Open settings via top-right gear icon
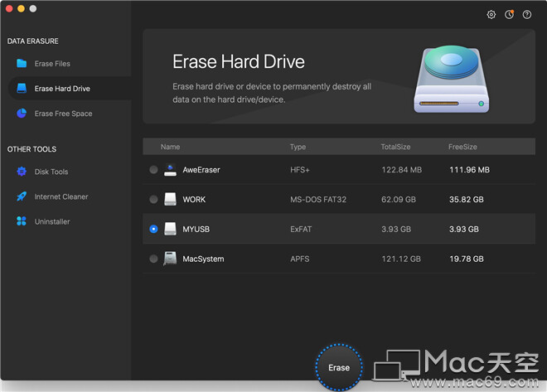547x392 pixels. point(491,15)
